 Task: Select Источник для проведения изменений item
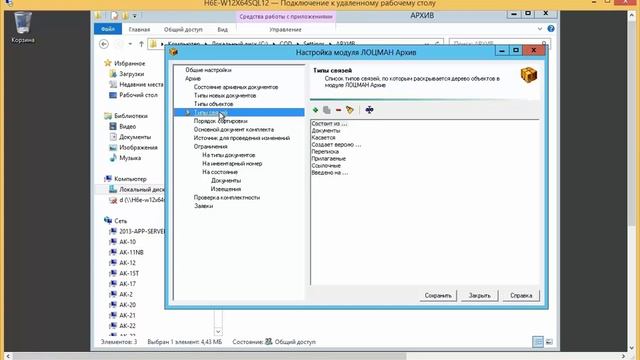(x=242, y=138)
